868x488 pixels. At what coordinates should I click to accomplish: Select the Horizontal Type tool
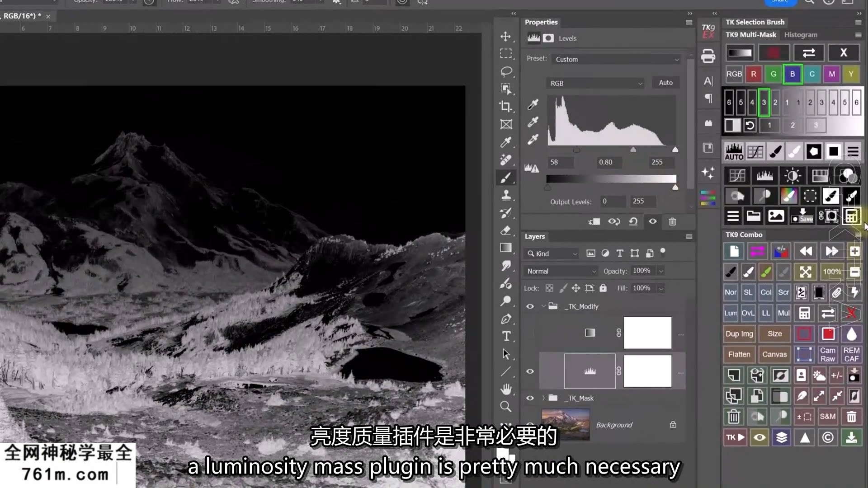click(x=506, y=336)
